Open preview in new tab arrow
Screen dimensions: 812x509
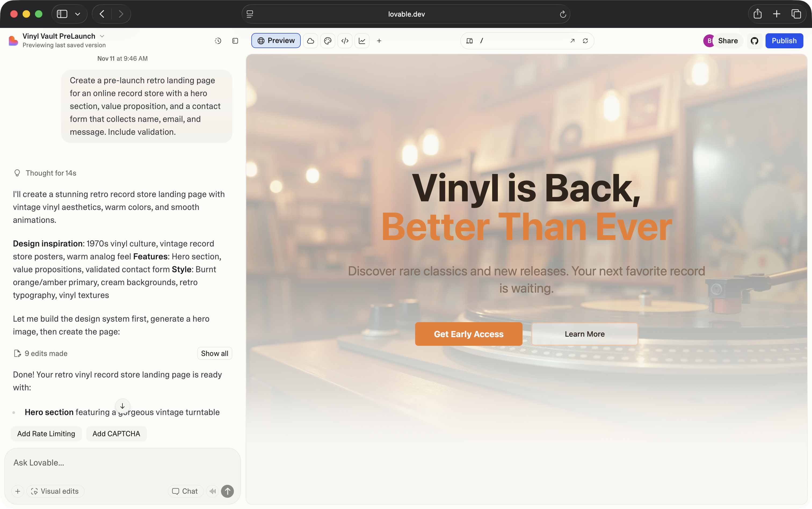point(572,41)
